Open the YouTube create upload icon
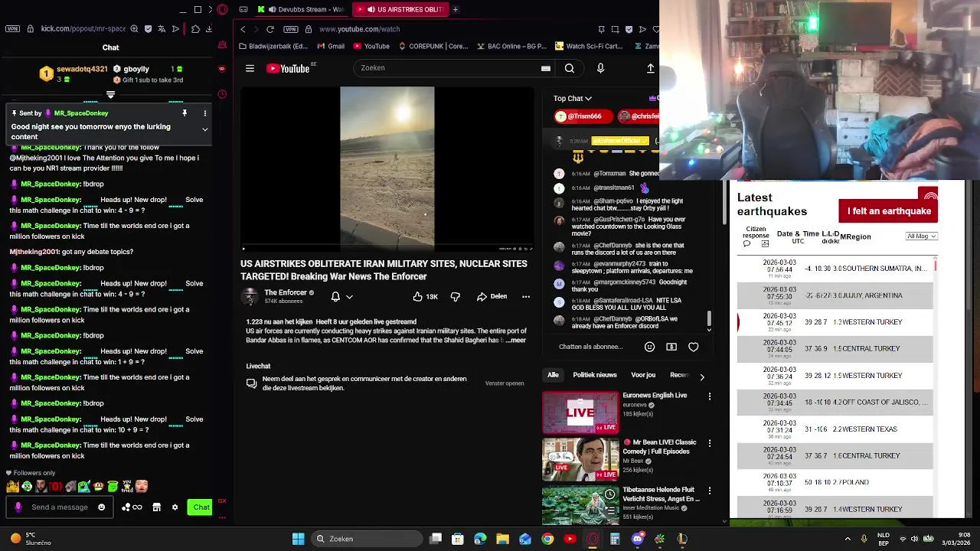980x551 pixels. click(651, 68)
